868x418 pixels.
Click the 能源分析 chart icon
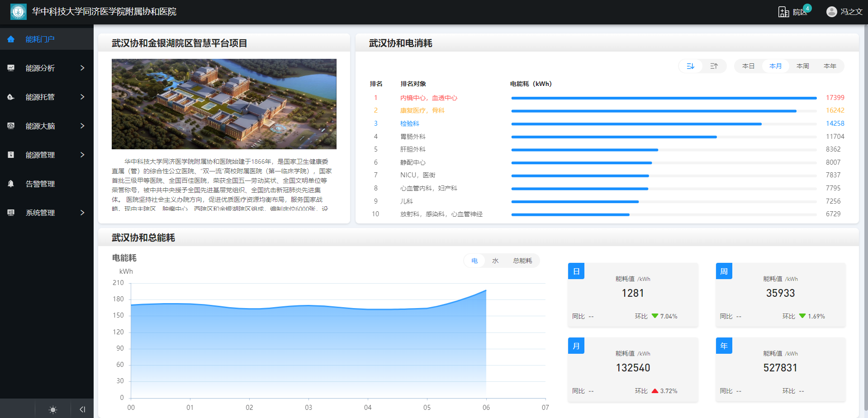pyautogui.click(x=10, y=68)
